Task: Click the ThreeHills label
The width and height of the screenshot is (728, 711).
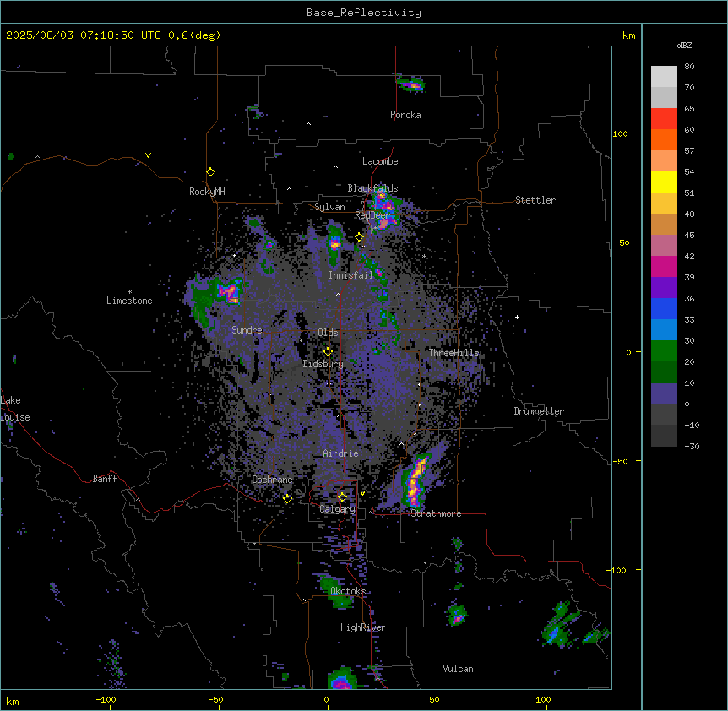Action: [454, 353]
